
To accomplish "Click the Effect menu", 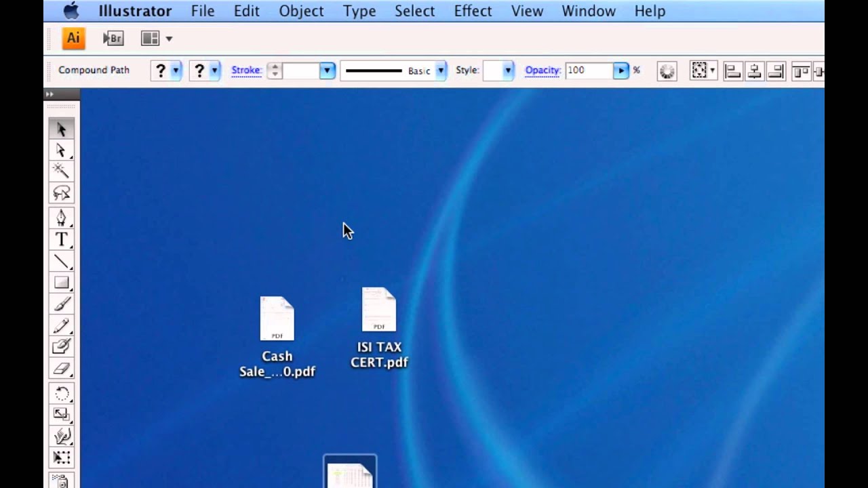I will point(473,11).
